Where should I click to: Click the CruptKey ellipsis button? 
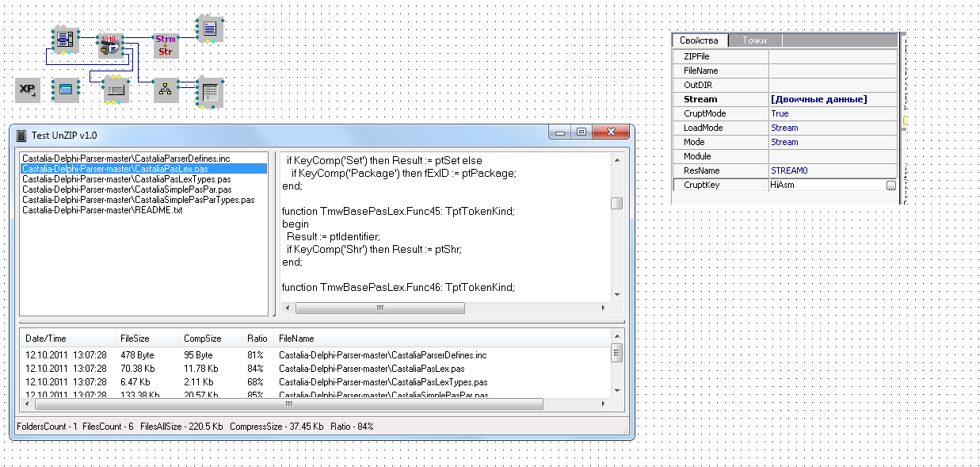pos(890,186)
